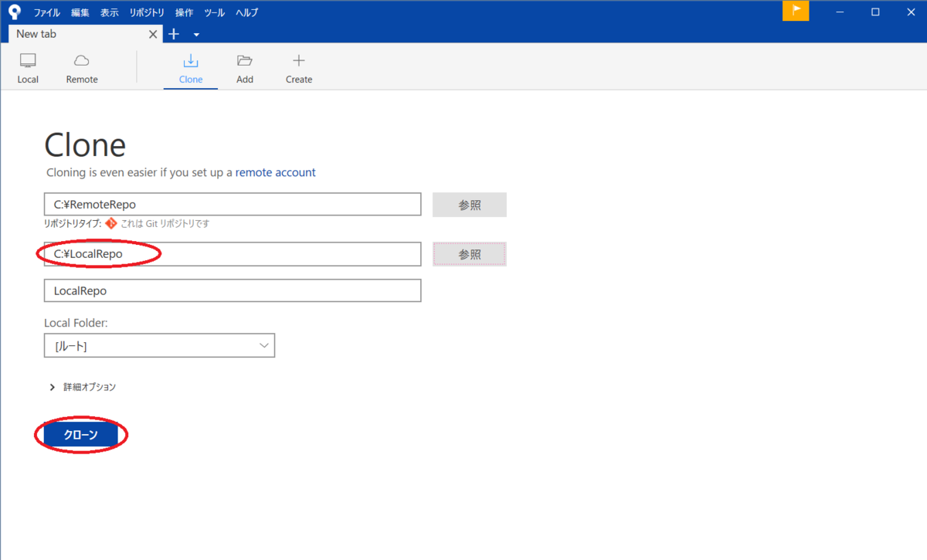Select the LocalRepo name input field
The height and width of the screenshot is (560, 927).
[232, 290]
